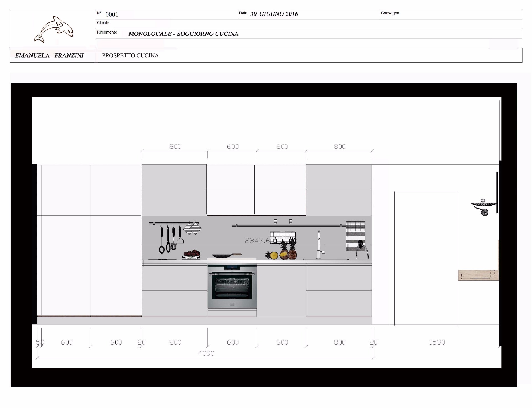Click the wok pan on the cooktop
The width and height of the screenshot is (532, 408).
point(226,255)
